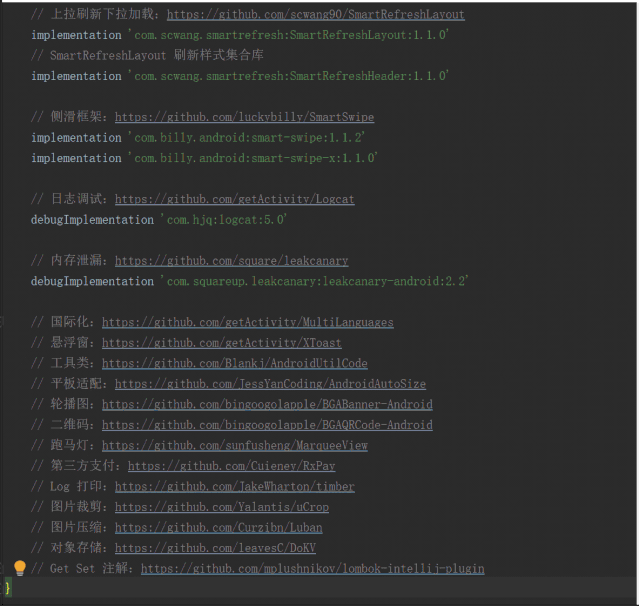Open the SmartRefreshLayout GitHub link
The height and width of the screenshot is (606, 639).
pos(315,15)
